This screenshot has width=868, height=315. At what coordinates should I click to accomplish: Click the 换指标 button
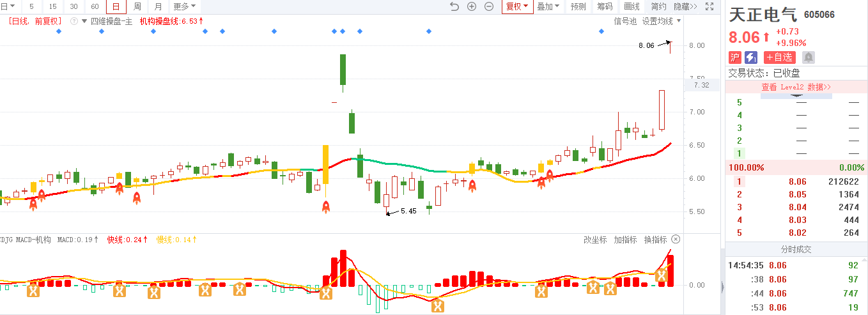point(655,240)
